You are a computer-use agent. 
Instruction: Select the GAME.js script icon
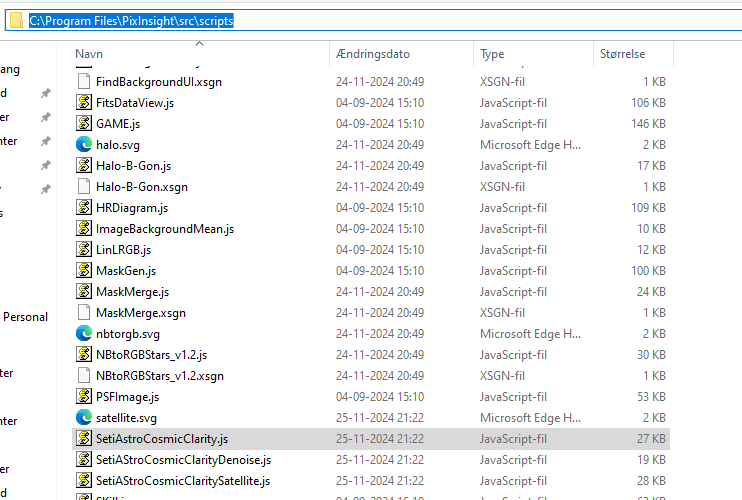(x=84, y=123)
